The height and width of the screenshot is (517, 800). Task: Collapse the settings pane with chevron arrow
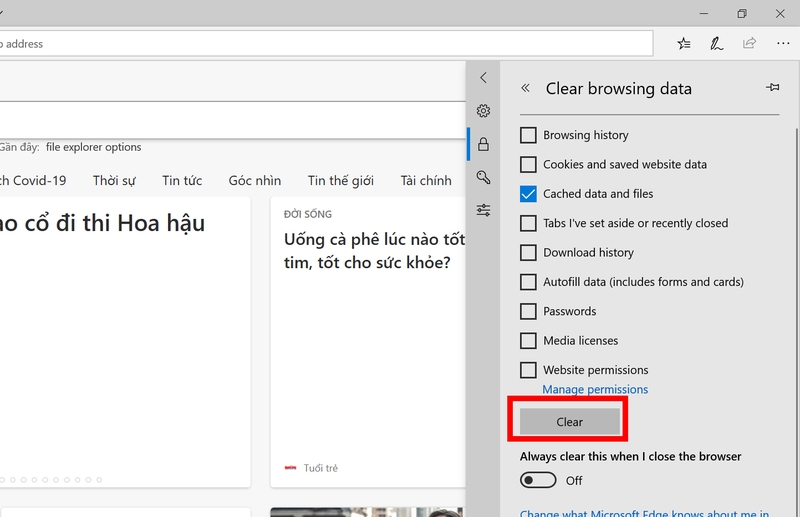pos(483,78)
